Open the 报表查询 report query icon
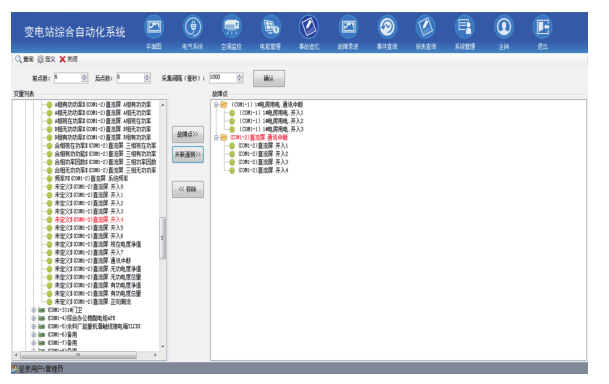The width and height of the screenshot is (609, 384). tap(426, 27)
